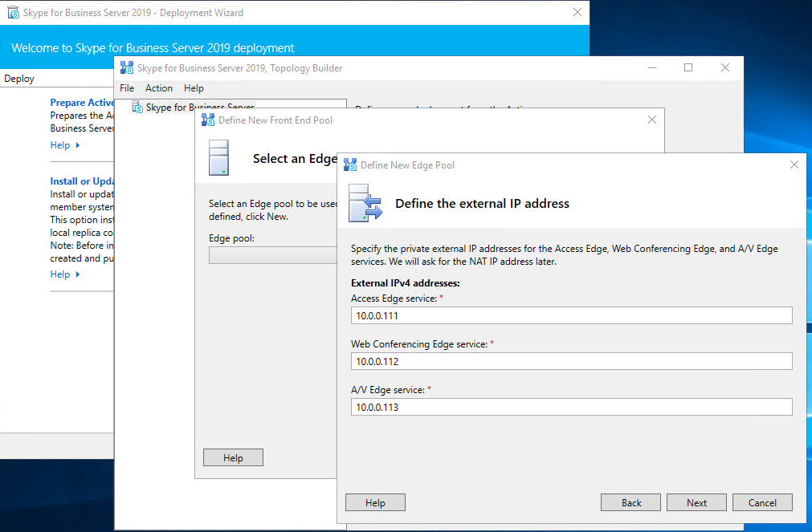Click the Define New Front End Pool icon
The height and width of the screenshot is (532, 812).
click(208, 120)
